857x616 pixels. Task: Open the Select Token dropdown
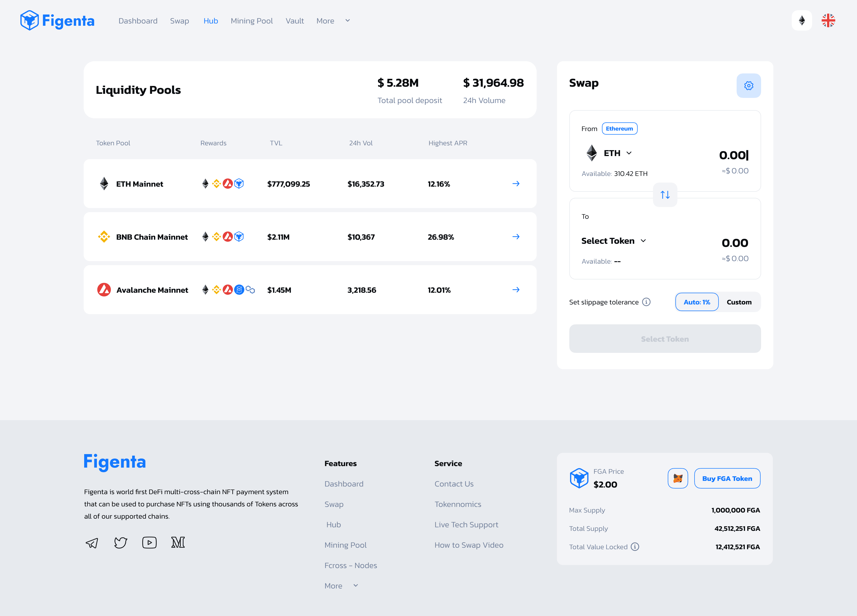click(x=613, y=241)
